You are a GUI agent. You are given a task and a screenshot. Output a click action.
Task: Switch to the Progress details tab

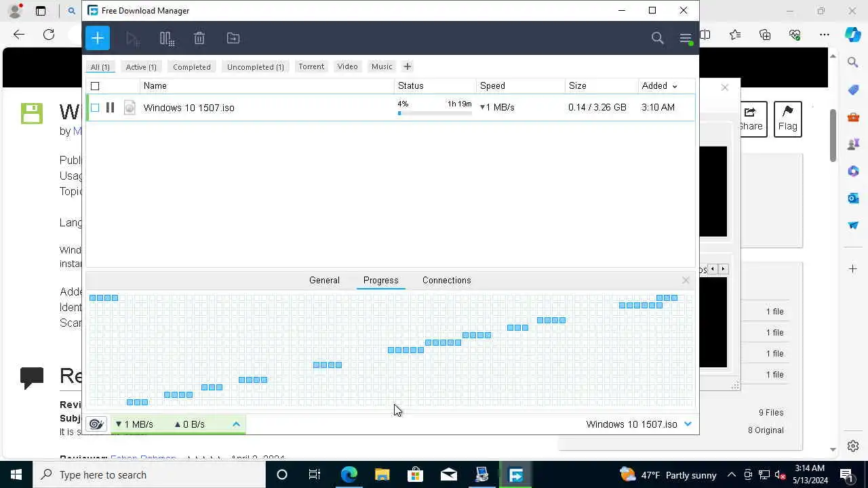tap(380, 280)
